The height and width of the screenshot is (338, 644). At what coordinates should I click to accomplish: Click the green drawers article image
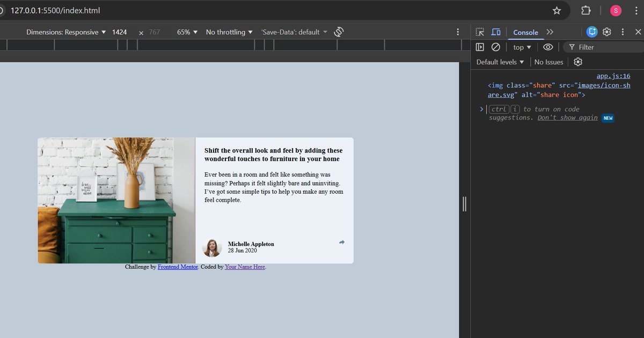[x=116, y=201]
